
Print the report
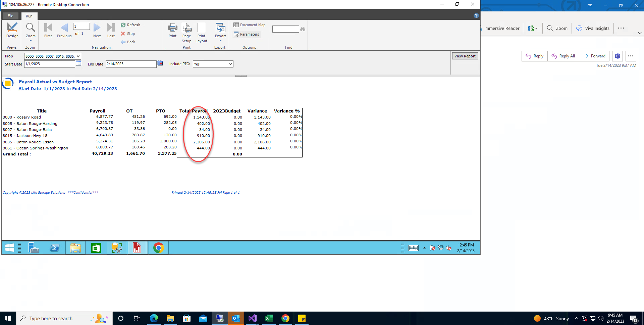point(172,31)
